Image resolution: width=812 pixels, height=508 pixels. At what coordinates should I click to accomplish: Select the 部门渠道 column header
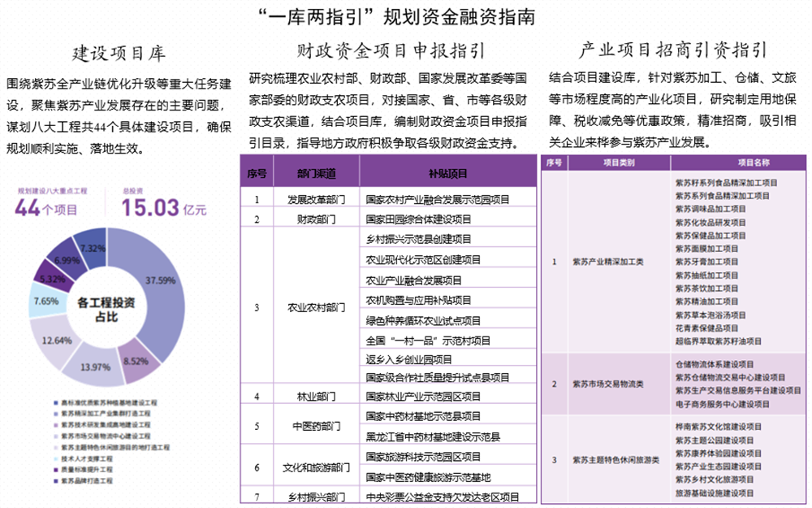[317, 174]
